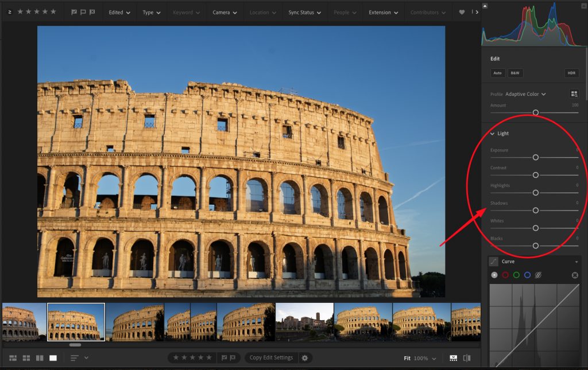Viewport: 588px width, 370px height.
Task: Switch to square grid view
Action: [26, 358]
